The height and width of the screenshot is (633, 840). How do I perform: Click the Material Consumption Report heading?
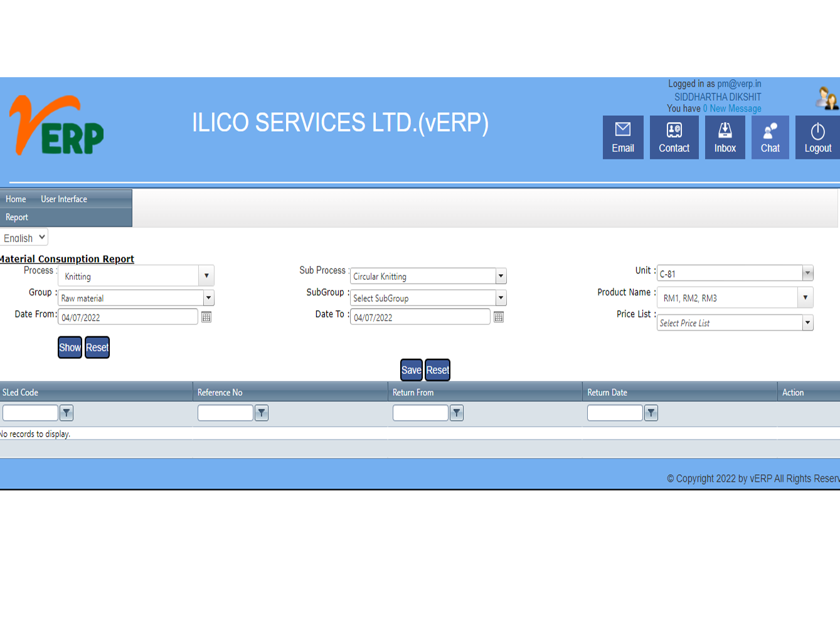[66, 259]
